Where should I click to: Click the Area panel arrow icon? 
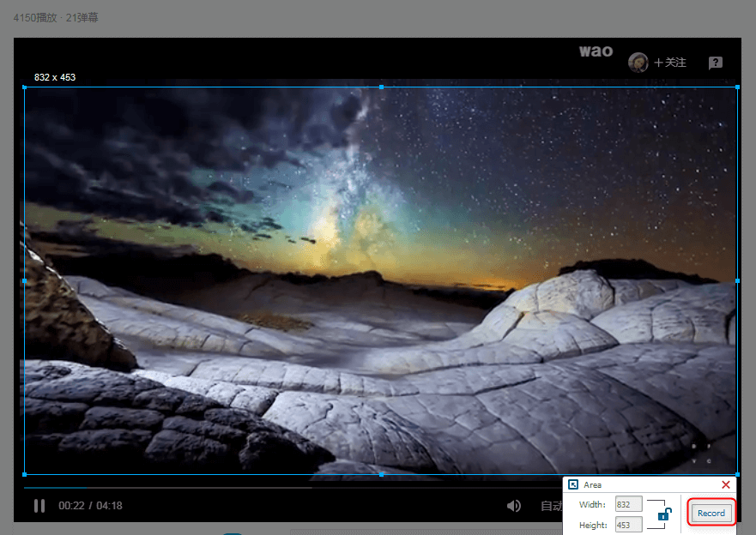(x=573, y=485)
